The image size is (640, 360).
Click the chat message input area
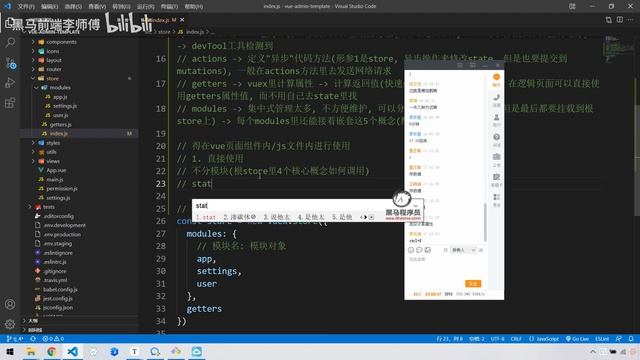(x=445, y=267)
